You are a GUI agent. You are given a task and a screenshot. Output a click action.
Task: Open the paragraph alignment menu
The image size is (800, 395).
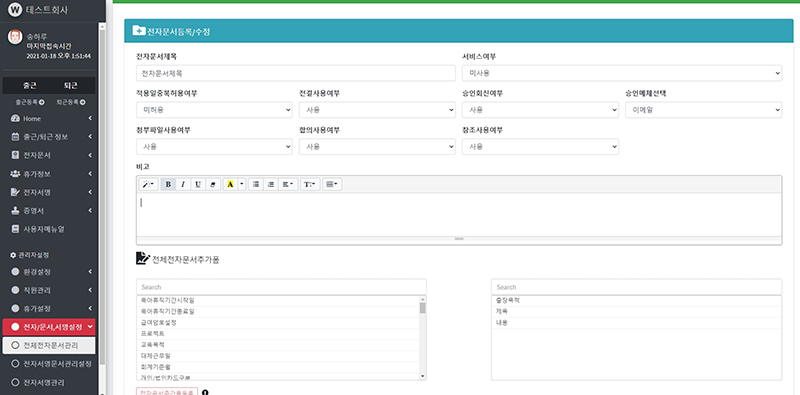tap(288, 184)
